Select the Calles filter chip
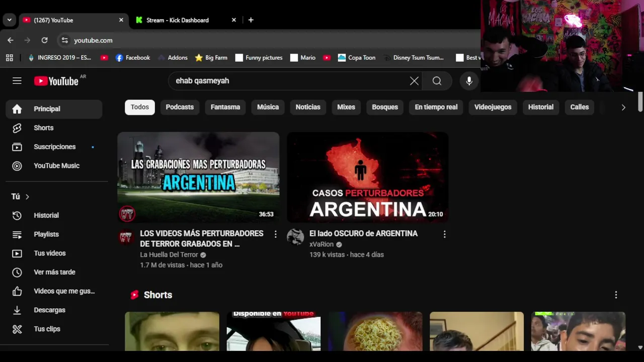Screen dimensions: 644x362 click(x=580, y=107)
